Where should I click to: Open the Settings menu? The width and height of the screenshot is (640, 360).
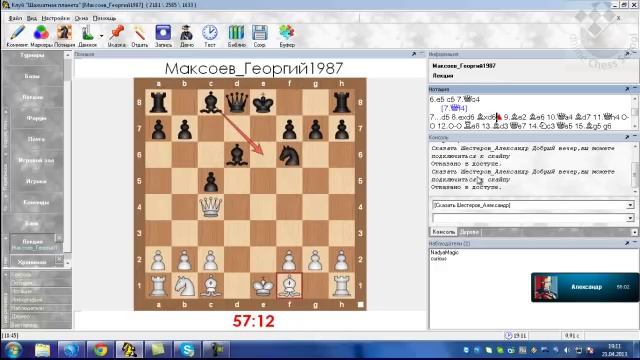56,18
